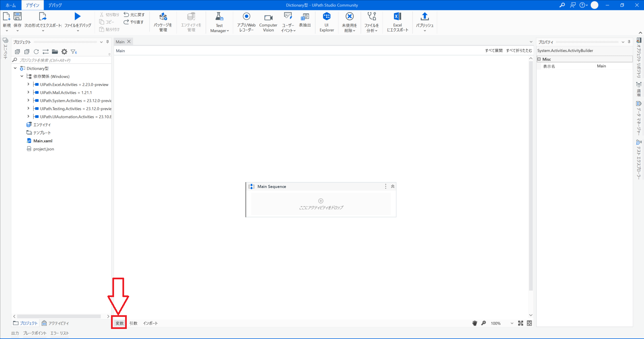Expand UiPath.UIAutomation.Activities dependency

(29, 116)
